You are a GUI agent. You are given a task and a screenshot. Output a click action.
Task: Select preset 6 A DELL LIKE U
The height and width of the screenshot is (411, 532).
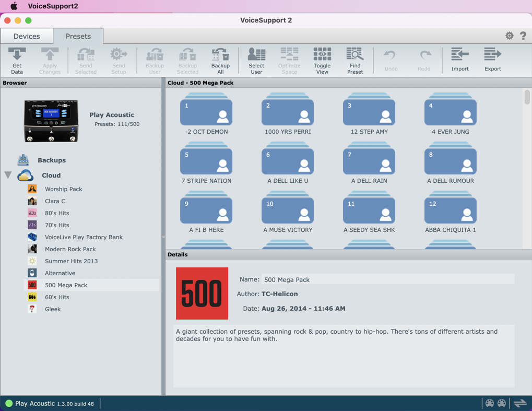[x=288, y=163]
